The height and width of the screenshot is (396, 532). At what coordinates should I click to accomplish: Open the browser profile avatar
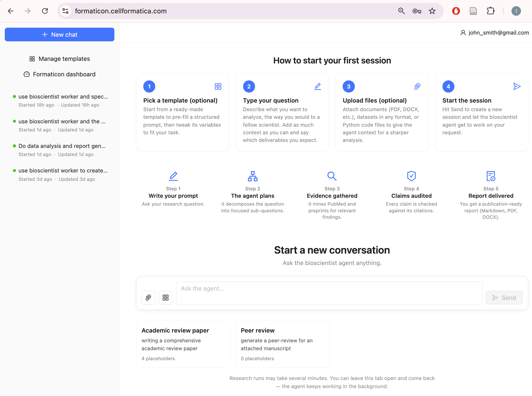[516, 11]
